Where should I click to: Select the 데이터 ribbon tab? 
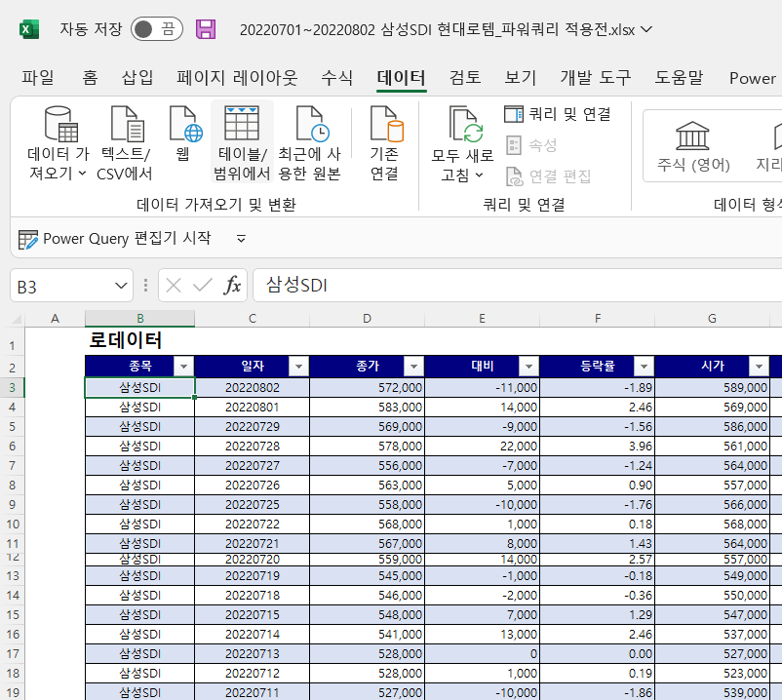click(402, 78)
